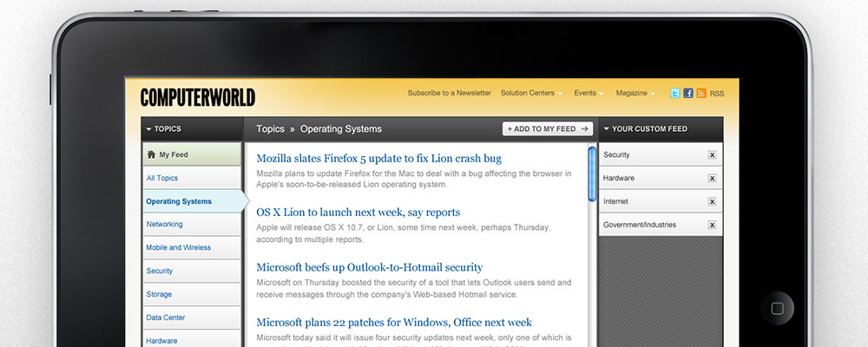Click the Add To My Feed button
Viewport: 868px width, 347px height.
click(548, 129)
